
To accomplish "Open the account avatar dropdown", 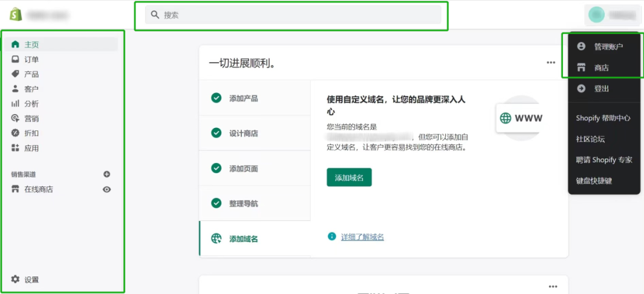I will (613, 15).
